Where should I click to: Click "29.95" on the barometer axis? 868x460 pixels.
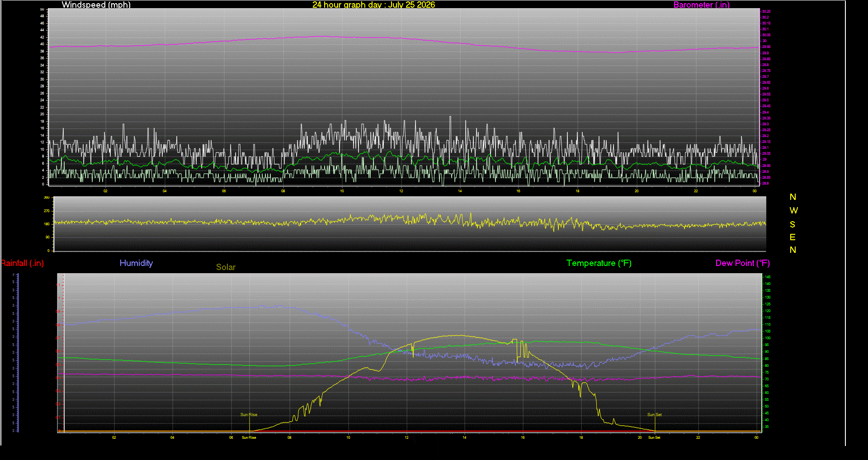(x=766, y=47)
